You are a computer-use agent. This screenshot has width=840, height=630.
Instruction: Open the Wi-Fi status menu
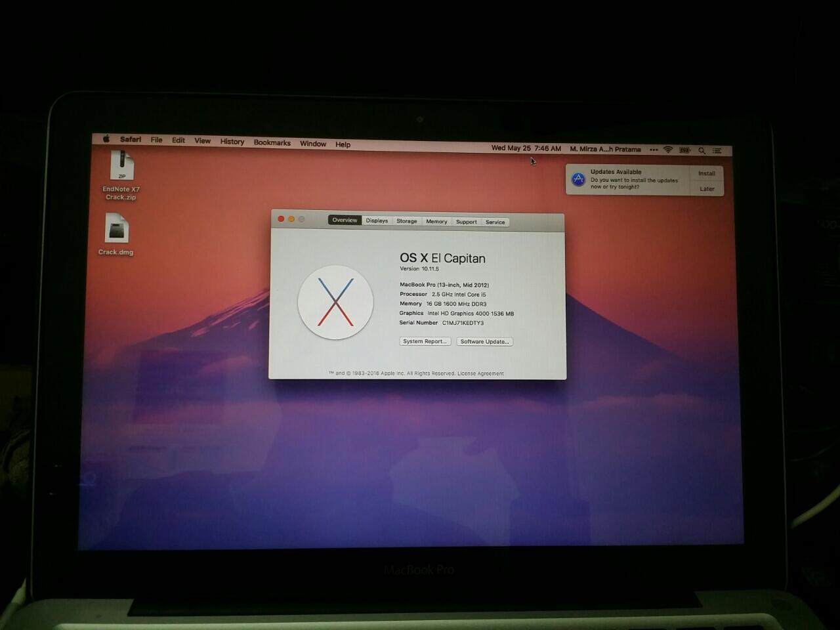pos(668,150)
